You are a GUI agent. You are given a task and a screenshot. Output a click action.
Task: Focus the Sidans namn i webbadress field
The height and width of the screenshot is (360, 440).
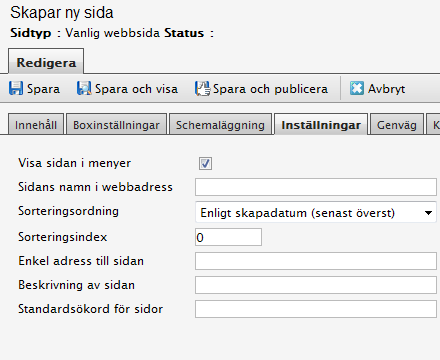click(316, 187)
